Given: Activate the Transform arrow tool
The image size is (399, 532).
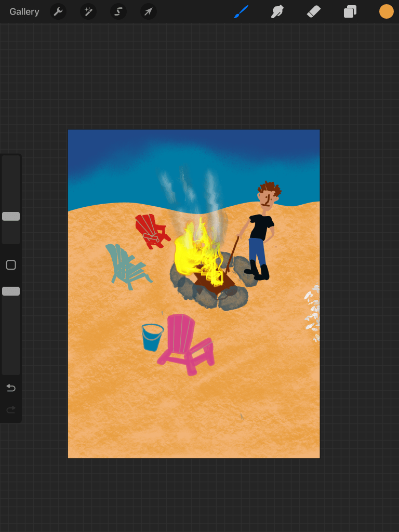Looking at the screenshot, I should point(149,11).
